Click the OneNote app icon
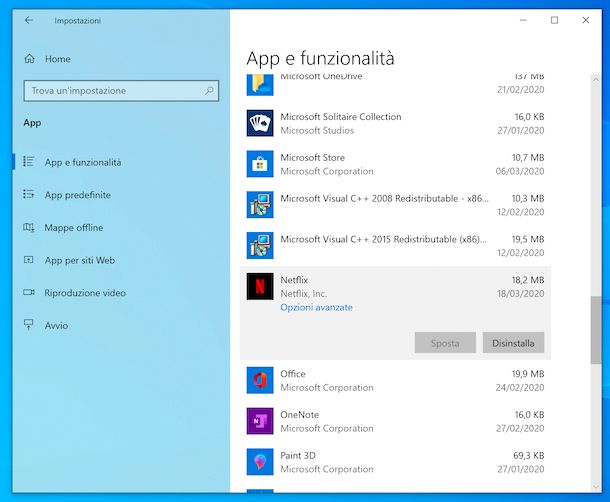Viewport: 610px width, 502px height. click(260, 421)
